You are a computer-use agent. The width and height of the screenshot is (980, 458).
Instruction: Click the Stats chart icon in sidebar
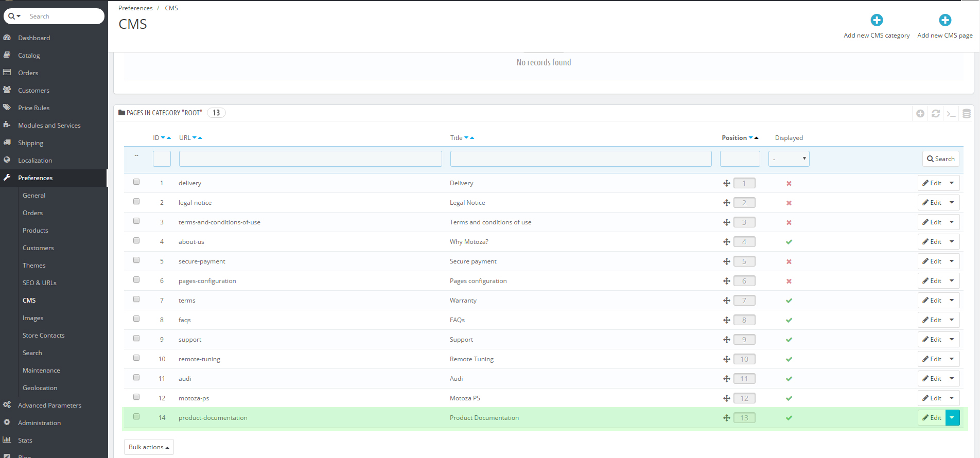pyautogui.click(x=7, y=440)
